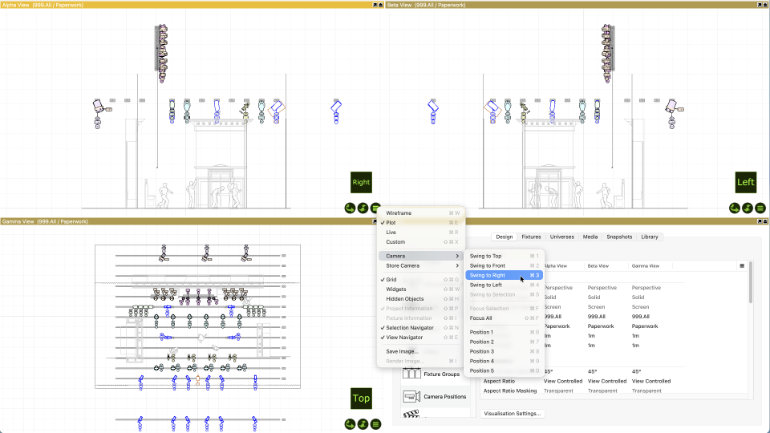This screenshot has width=770, height=433.
Task: Open Beta View Aspect Ratio dropdown
Action: [x=607, y=381]
